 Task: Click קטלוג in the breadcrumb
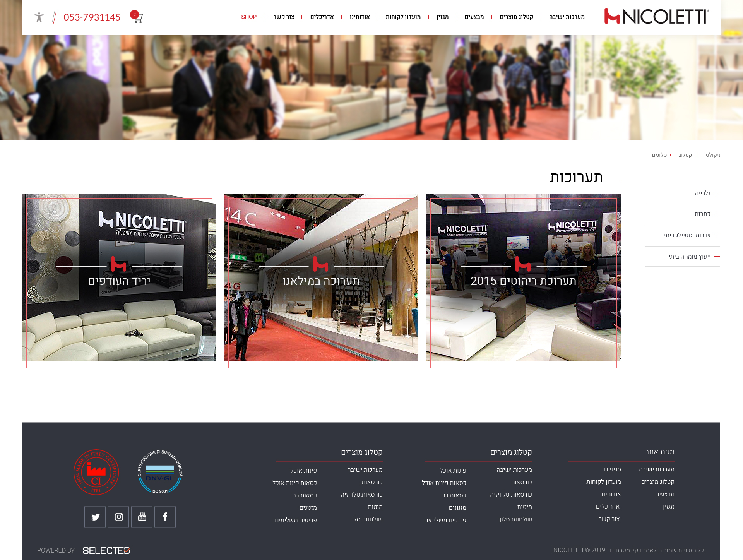point(685,155)
